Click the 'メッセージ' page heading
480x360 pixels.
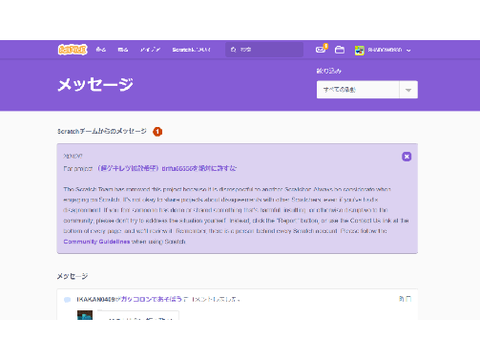pos(96,84)
